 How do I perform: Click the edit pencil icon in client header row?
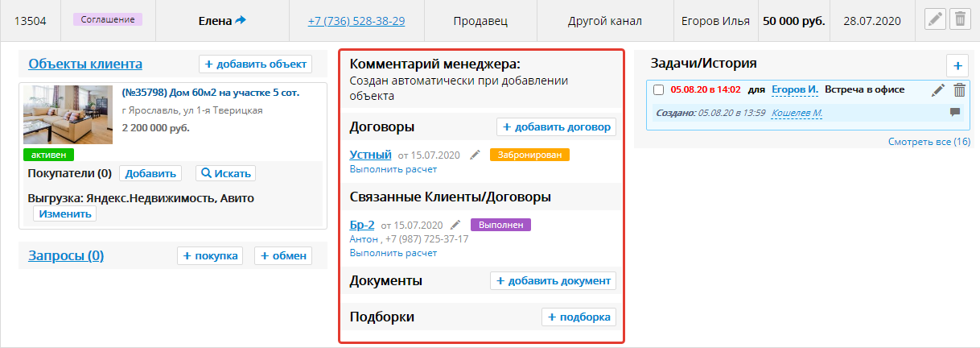tap(934, 20)
